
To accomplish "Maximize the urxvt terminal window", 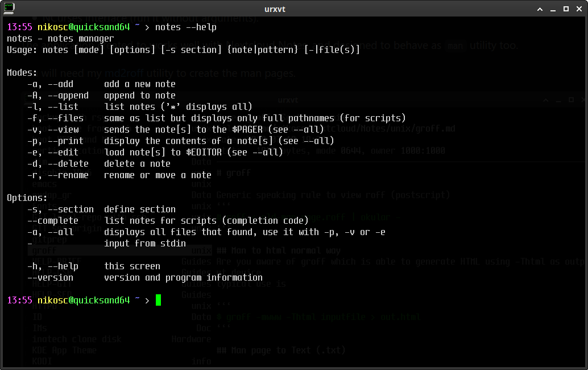I will (x=566, y=9).
